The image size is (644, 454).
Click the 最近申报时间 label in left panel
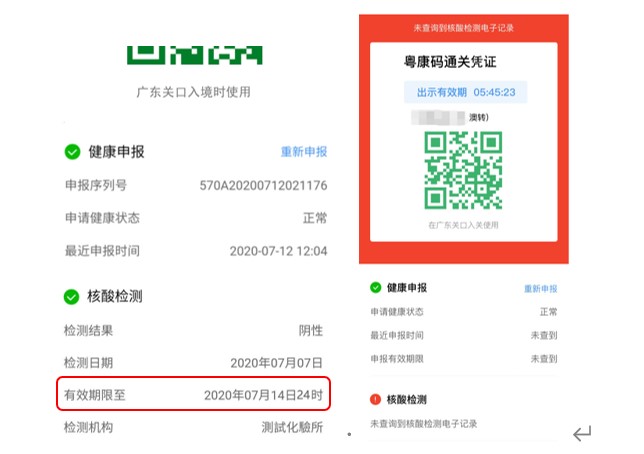[102, 251]
